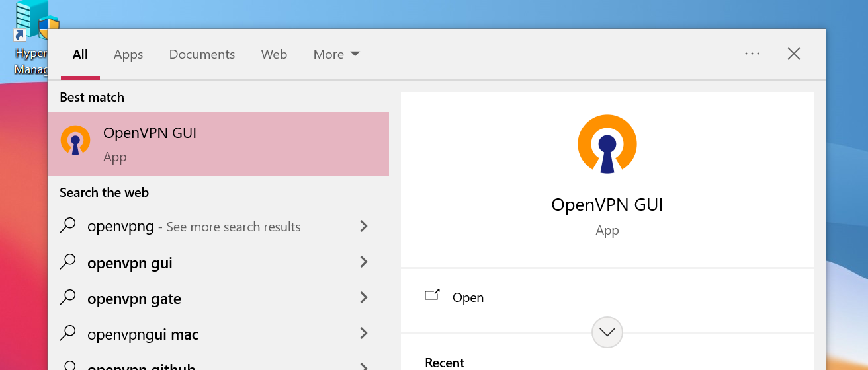Screen dimensions: 868x370
Task: Click the magnifier icon beside "openvpngui mac"
Action: point(68,334)
